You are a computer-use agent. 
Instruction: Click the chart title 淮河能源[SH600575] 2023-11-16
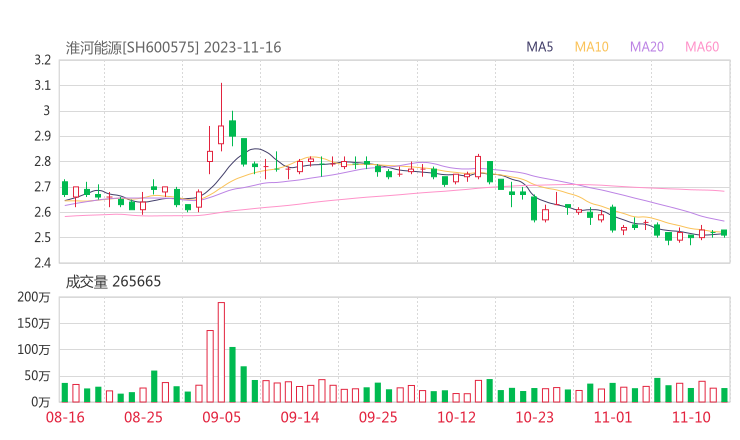(x=173, y=48)
